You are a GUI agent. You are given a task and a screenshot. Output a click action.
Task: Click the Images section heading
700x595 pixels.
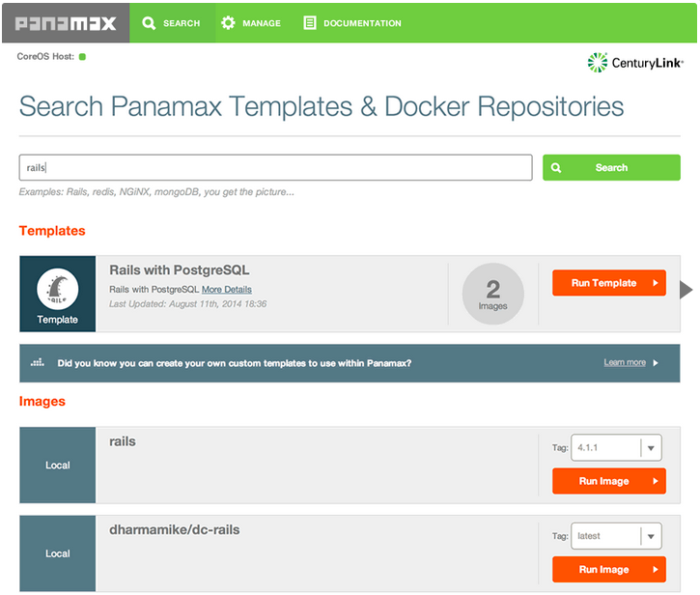point(42,401)
